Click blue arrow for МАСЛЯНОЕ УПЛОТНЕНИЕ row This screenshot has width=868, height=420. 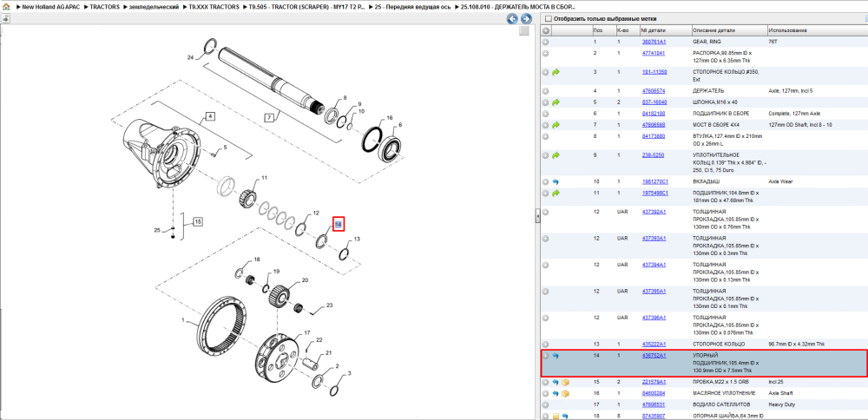click(x=556, y=393)
